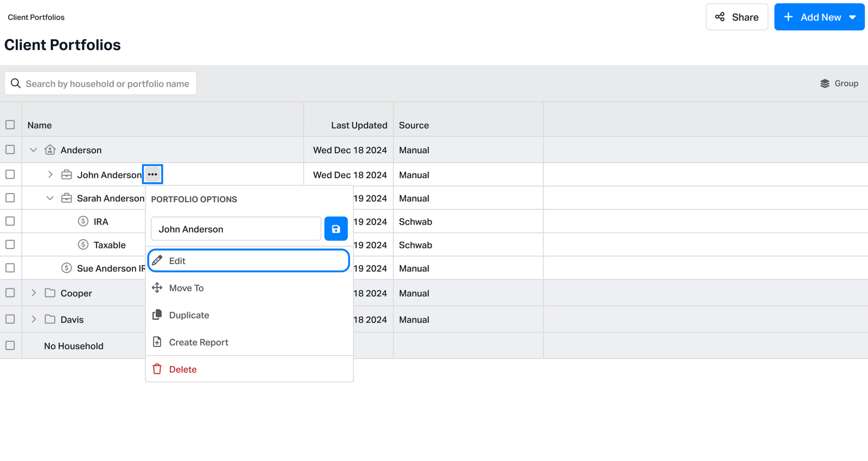The width and height of the screenshot is (868, 461).
Task: Check the John Anderson row checkbox
Action: point(10,175)
